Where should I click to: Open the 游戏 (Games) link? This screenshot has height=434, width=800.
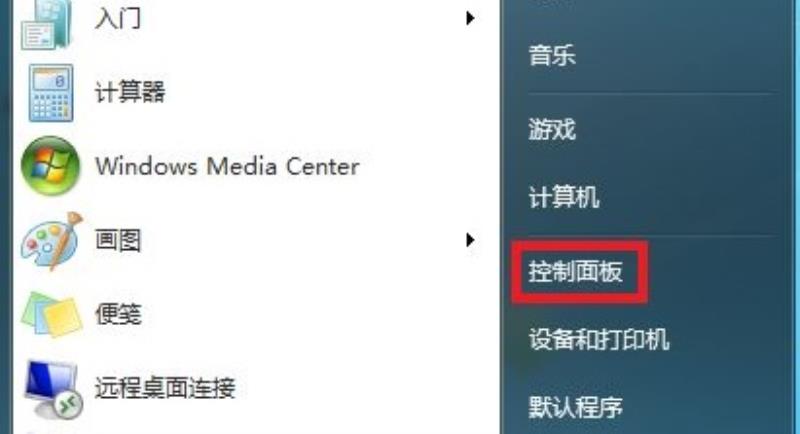[x=552, y=129]
